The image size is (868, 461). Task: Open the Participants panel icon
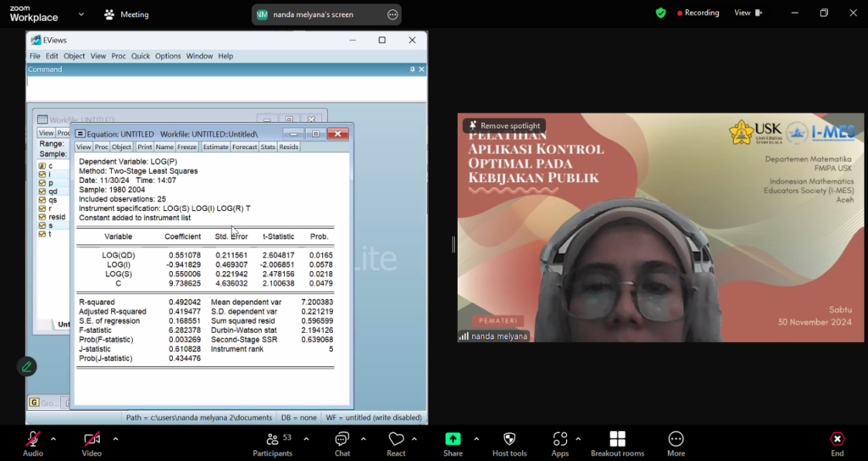click(272, 439)
